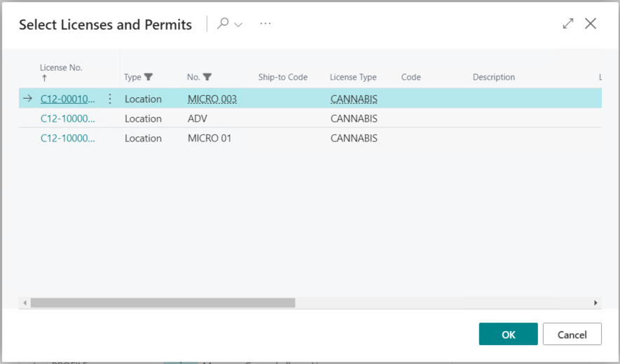Open the Type column filter icon

[149, 77]
